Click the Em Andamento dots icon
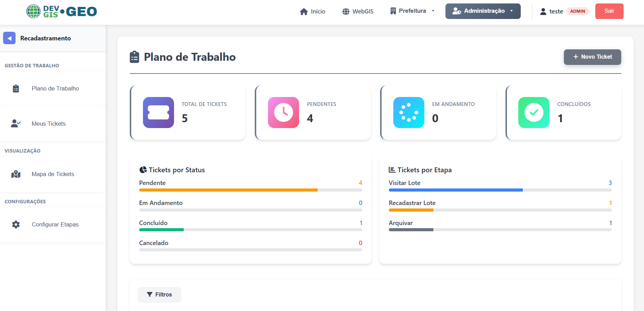644x311 pixels. coord(408,113)
